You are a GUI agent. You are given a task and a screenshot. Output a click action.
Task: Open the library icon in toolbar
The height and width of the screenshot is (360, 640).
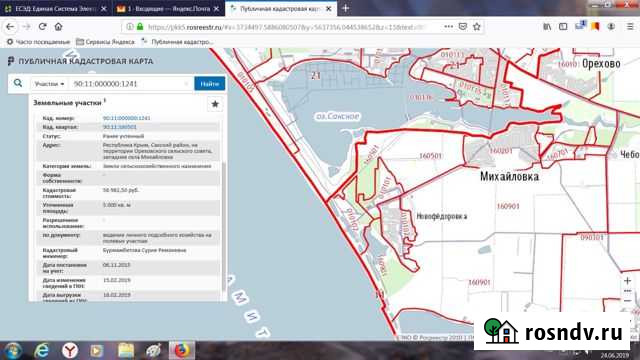point(547,27)
